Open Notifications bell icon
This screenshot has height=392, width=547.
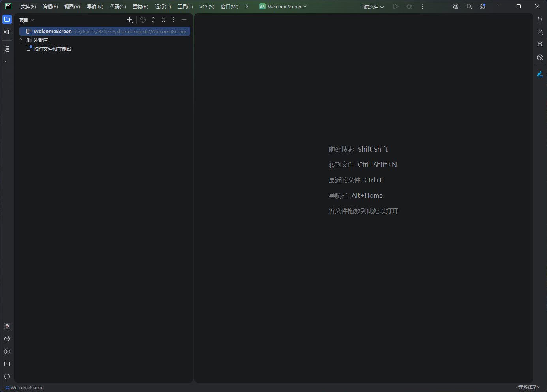point(540,19)
